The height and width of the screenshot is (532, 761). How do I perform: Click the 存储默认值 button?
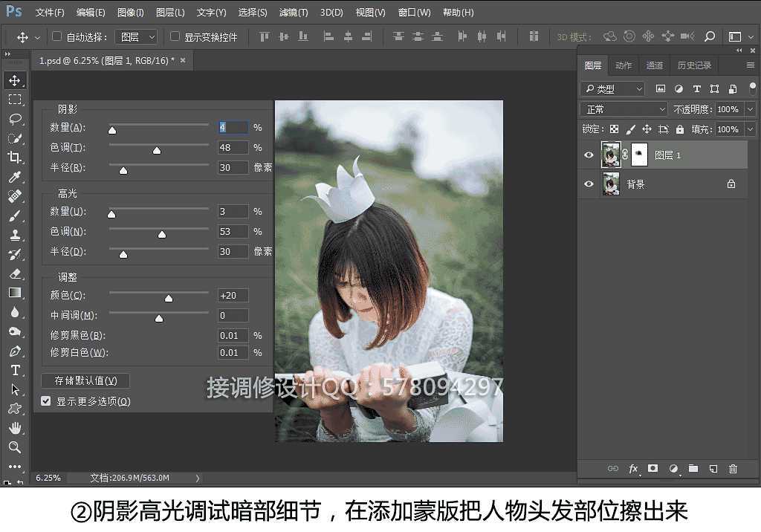84,380
